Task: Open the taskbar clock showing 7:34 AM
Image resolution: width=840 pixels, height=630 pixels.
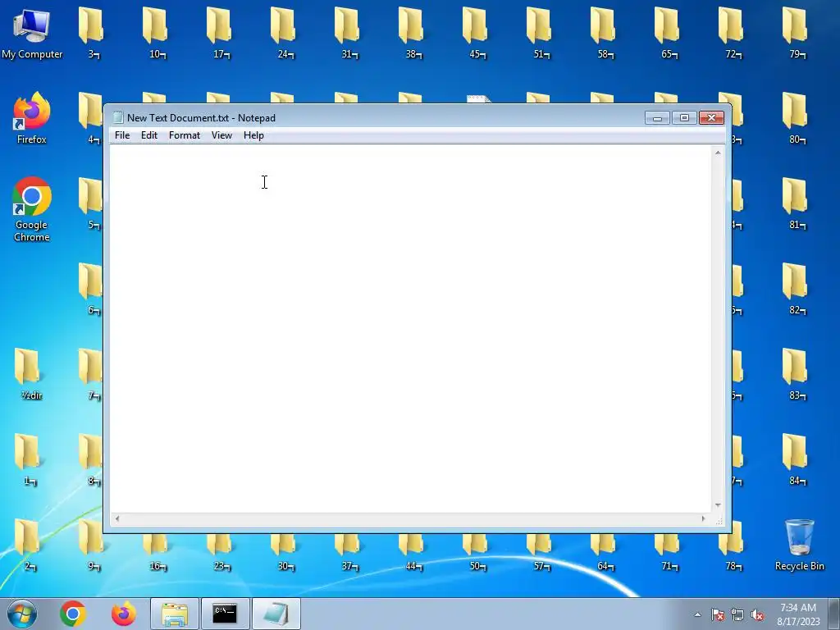Action: coord(798,614)
